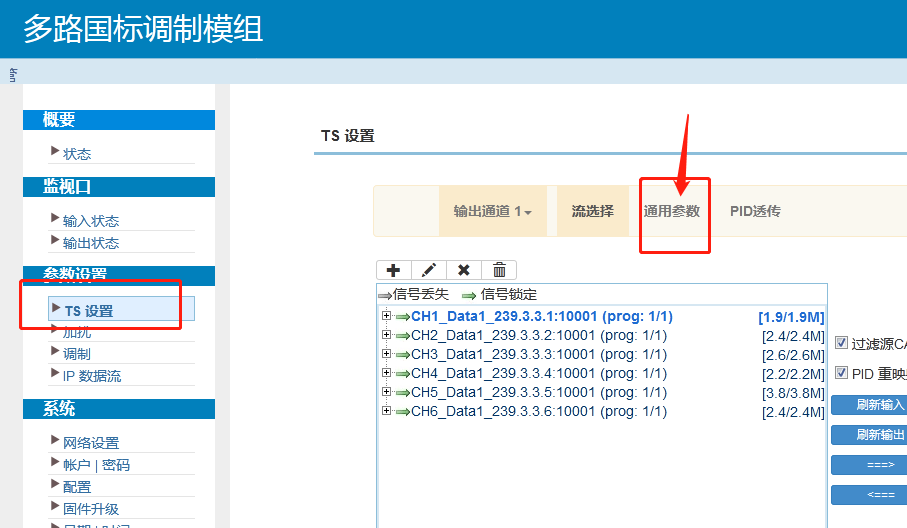Click the green arrow beside CH1 stream

click(403, 317)
